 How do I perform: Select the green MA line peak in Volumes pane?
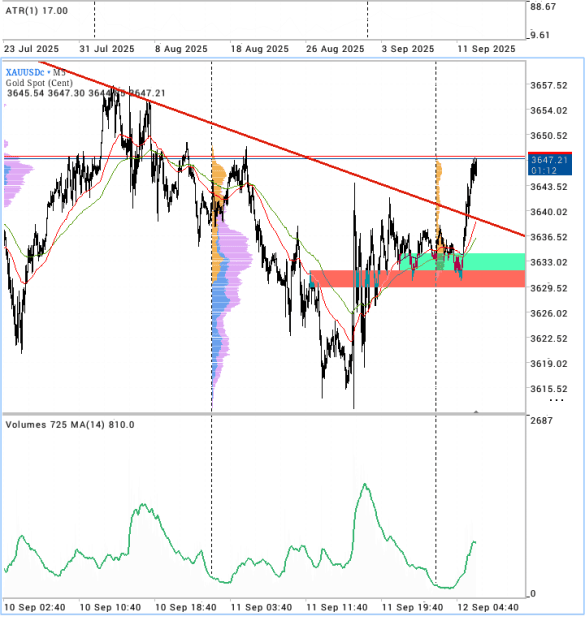coord(365,485)
